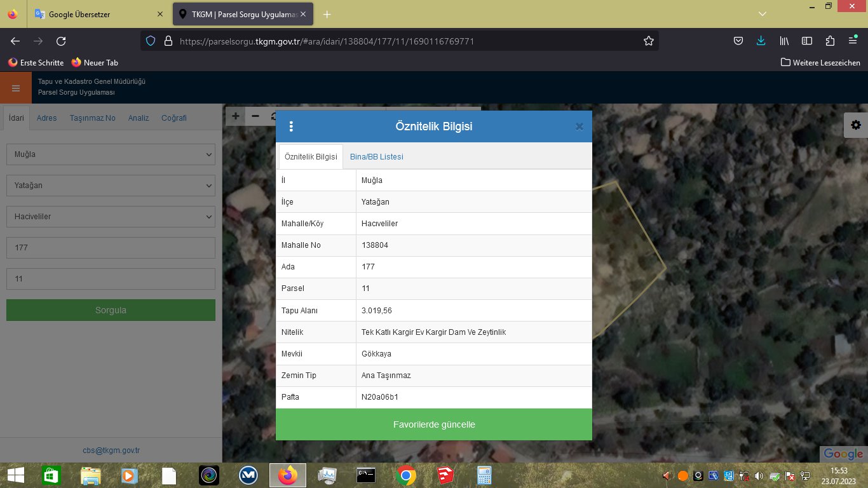This screenshot has height=488, width=868.
Task: Open the Coğrafi search tab
Action: pos(173,118)
